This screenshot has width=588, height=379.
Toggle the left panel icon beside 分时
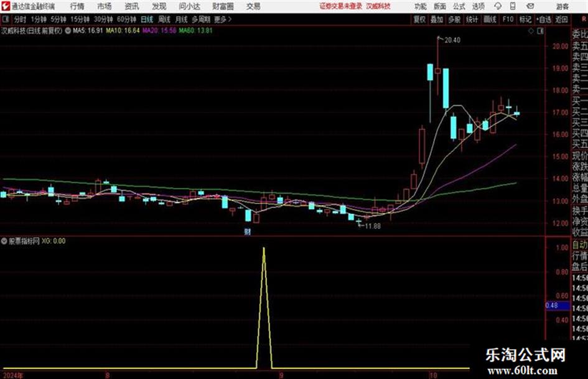point(6,19)
